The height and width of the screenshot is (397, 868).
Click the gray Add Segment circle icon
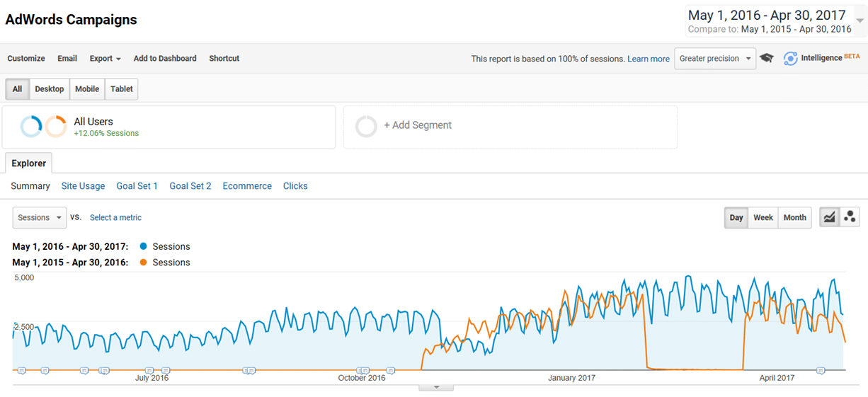tap(366, 127)
